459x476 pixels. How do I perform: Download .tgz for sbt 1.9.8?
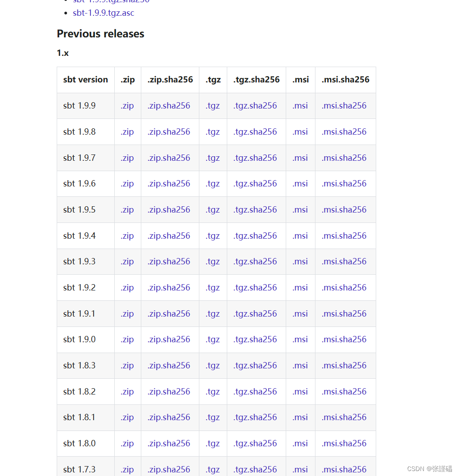pos(213,132)
